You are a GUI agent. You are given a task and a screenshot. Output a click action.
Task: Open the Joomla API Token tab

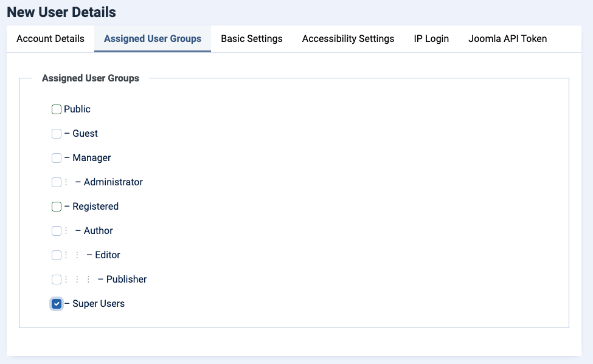coord(507,39)
